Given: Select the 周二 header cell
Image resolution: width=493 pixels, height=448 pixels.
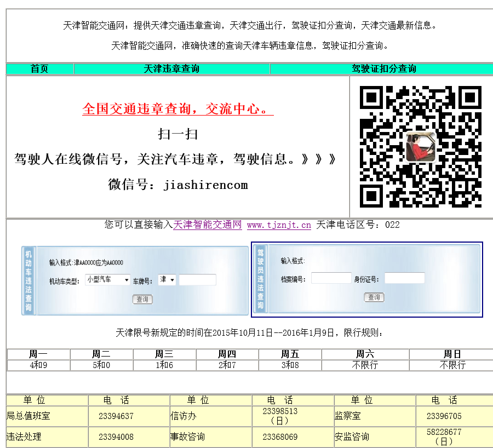Looking at the screenshot, I should (101, 354).
